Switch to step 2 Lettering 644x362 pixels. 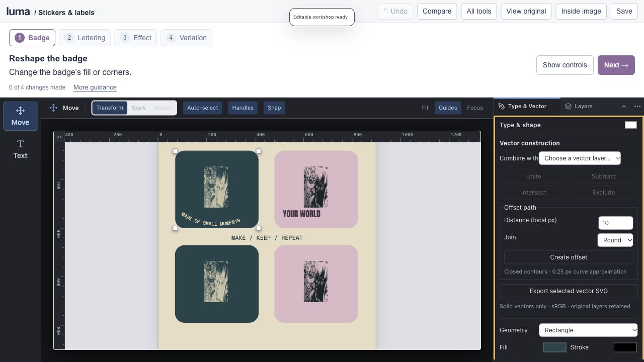(x=85, y=38)
